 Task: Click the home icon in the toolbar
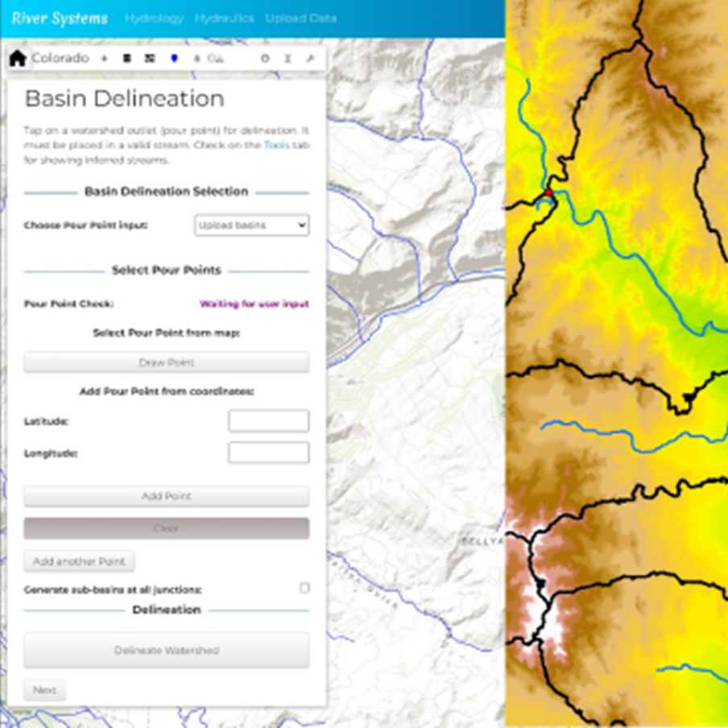18,59
